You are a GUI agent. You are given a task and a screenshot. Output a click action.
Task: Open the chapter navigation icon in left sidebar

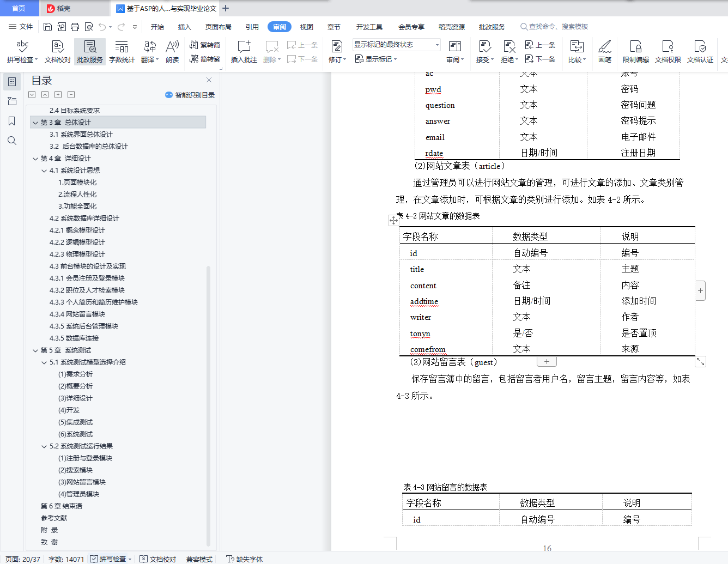(12, 101)
